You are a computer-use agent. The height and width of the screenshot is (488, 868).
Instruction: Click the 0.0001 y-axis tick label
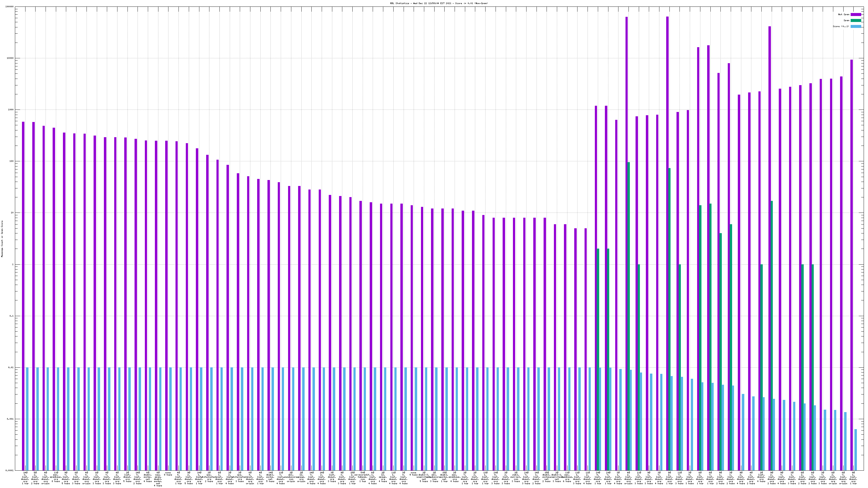pyautogui.click(x=10, y=470)
